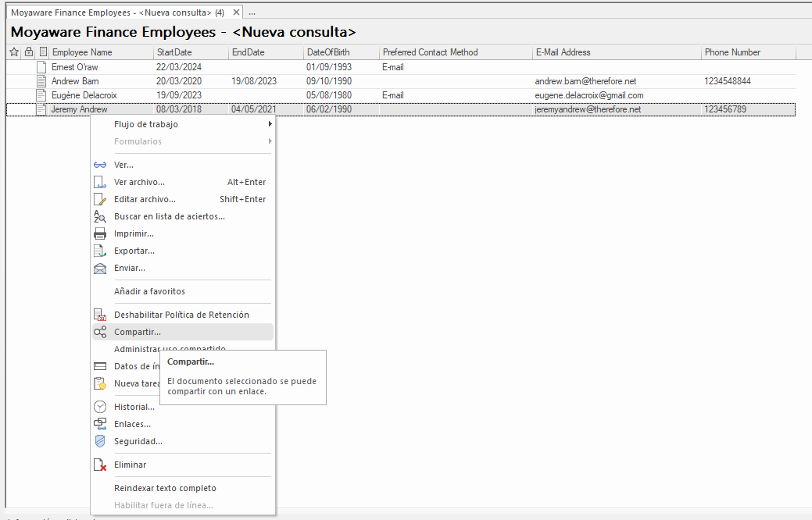Sort by Preferred Contact Method header
The height and width of the screenshot is (520, 812).
click(456, 52)
